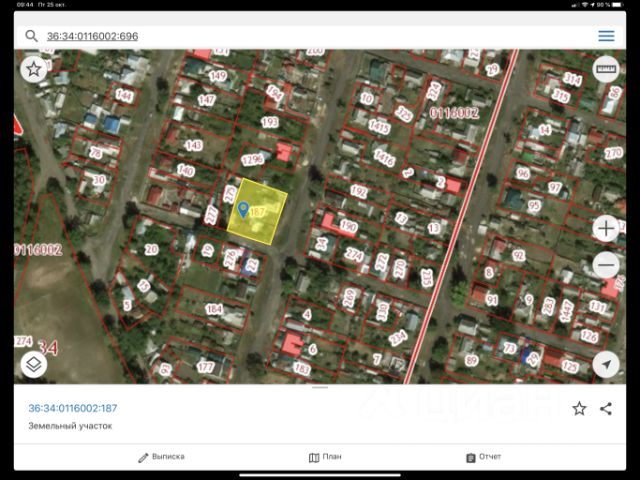The width and height of the screenshot is (640, 480).
Task: Switch to the План tab
Action: (x=325, y=457)
